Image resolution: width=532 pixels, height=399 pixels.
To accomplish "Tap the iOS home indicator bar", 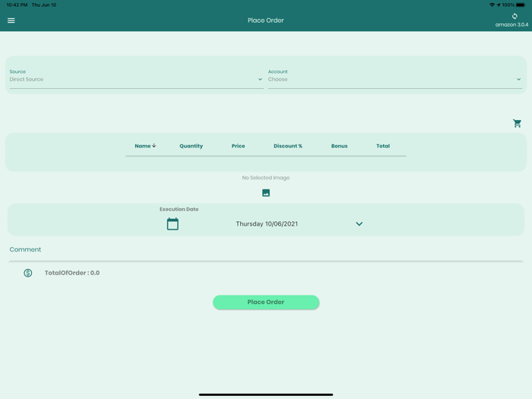I will pyautogui.click(x=266, y=394).
